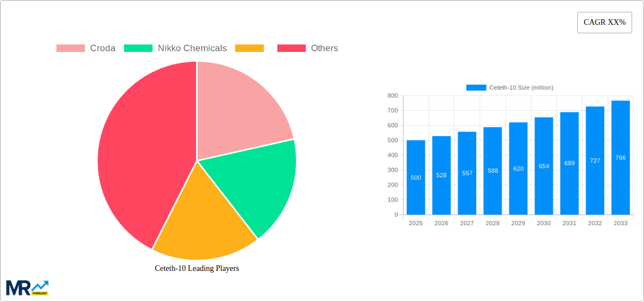644x302 pixels.
Task: Click the Others legend label
Action: coord(324,48)
